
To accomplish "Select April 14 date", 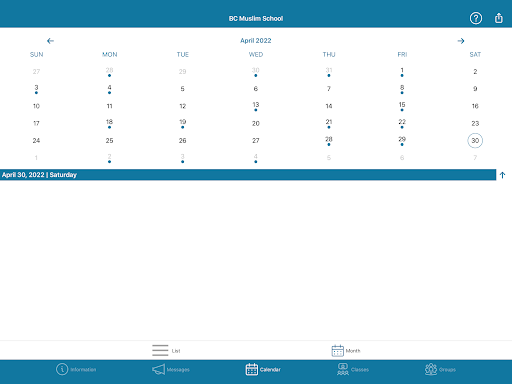I will 329,106.
